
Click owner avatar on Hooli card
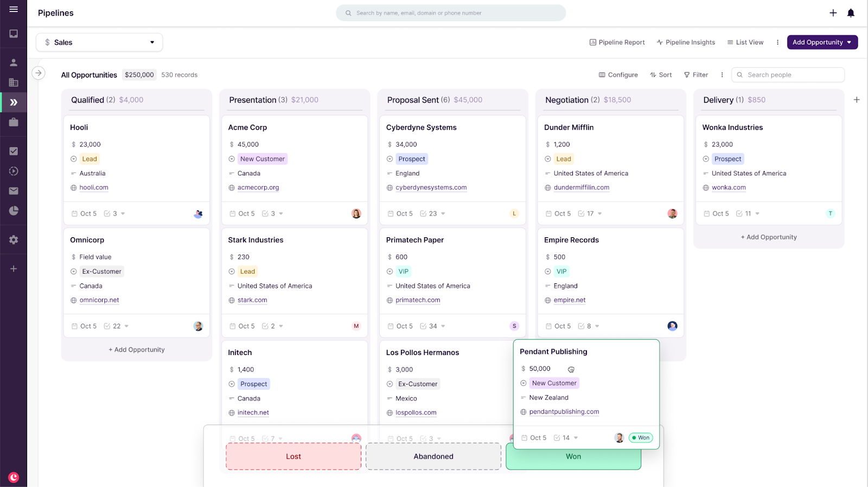198,214
